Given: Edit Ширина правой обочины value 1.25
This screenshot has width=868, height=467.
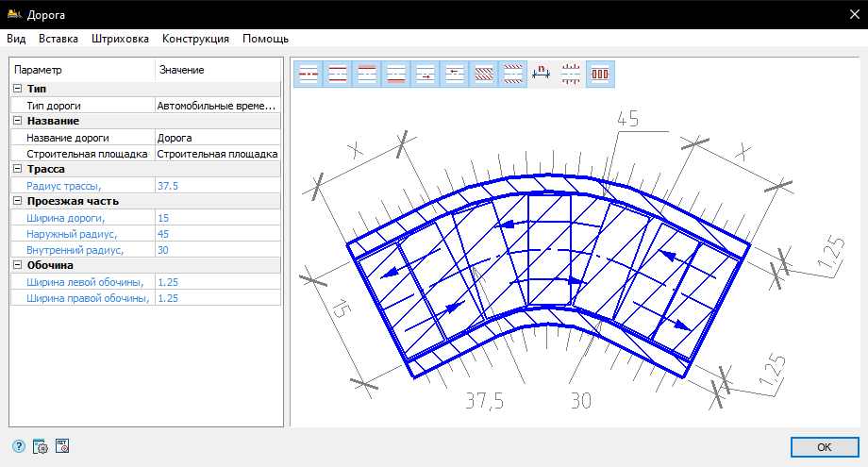Looking at the screenshot, I should click(x=218, y=298).
